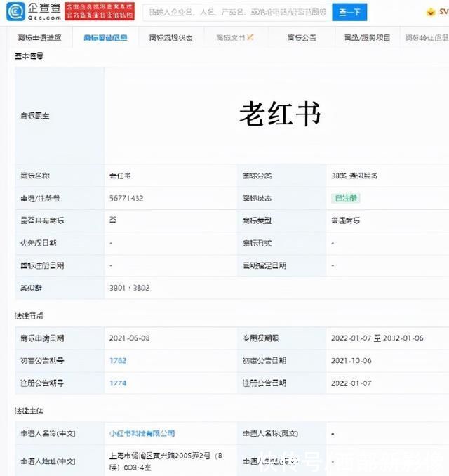Click the SVIP crown icon
The height and width of the screenshot is (476, 449).
431,12
